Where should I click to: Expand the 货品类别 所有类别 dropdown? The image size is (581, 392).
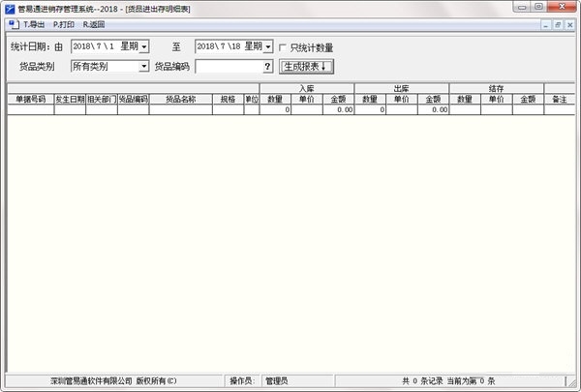[143, 67]
